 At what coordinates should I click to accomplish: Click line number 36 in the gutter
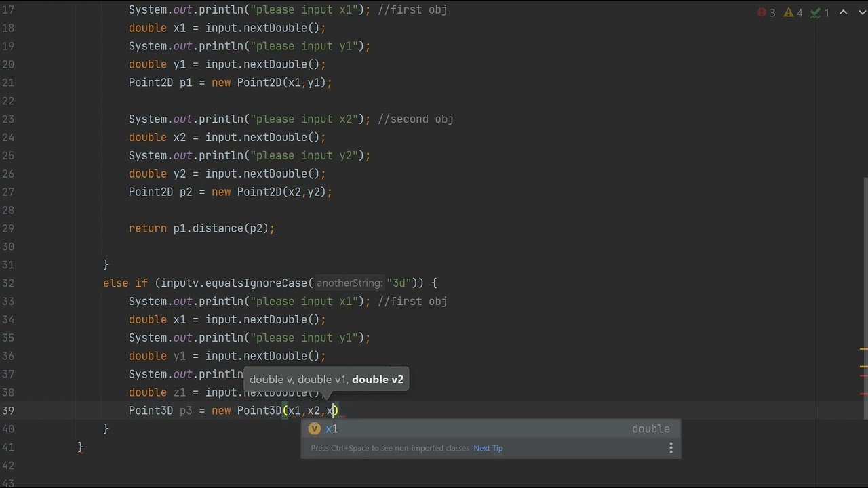8,356
